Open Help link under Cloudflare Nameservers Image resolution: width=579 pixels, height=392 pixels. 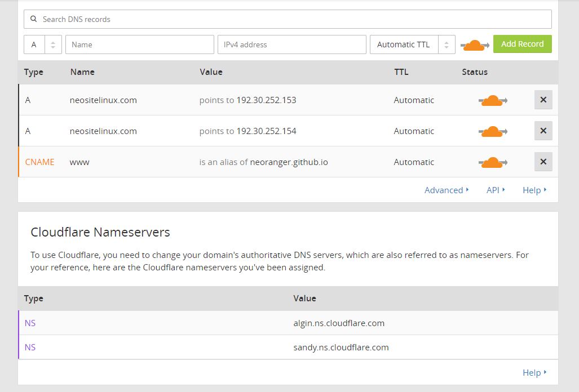click(534, 372)
